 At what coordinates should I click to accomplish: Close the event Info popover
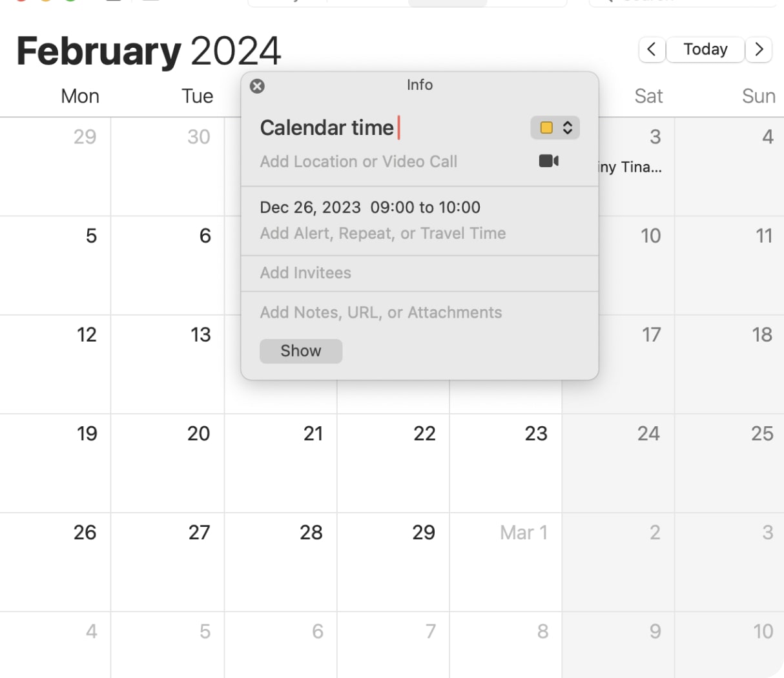coord(257,86)
